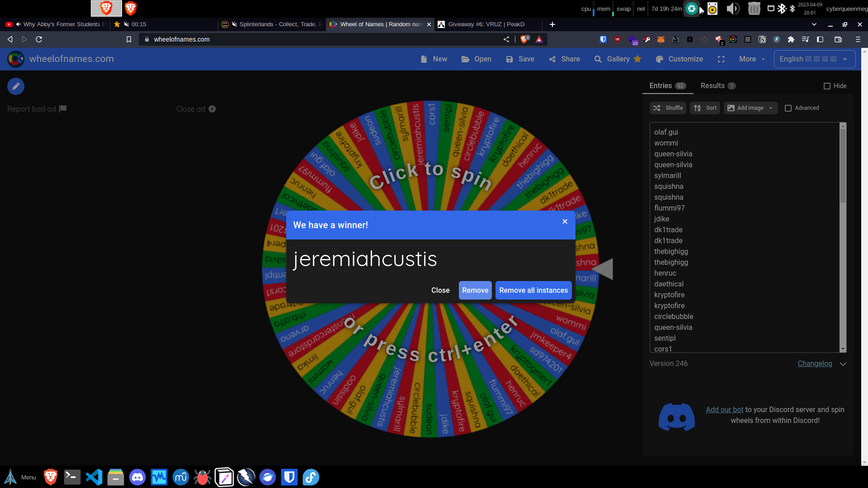Click the Shuffle entries button
868x488 pixels.
point(668,108)
